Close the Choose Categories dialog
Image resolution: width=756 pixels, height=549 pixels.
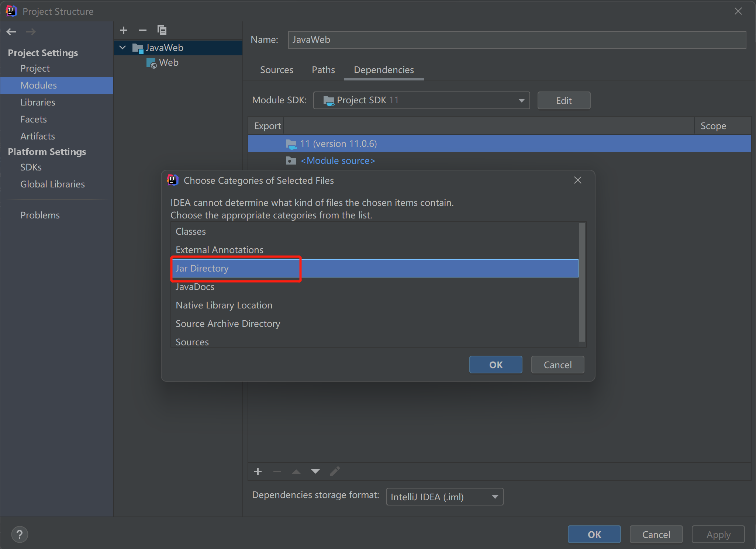[x=577, y=180]
